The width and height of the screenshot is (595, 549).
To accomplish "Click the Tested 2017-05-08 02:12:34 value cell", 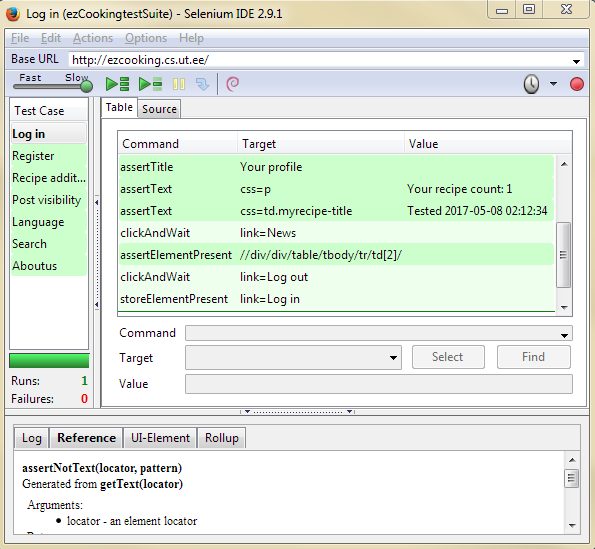I will pos(477,211).
